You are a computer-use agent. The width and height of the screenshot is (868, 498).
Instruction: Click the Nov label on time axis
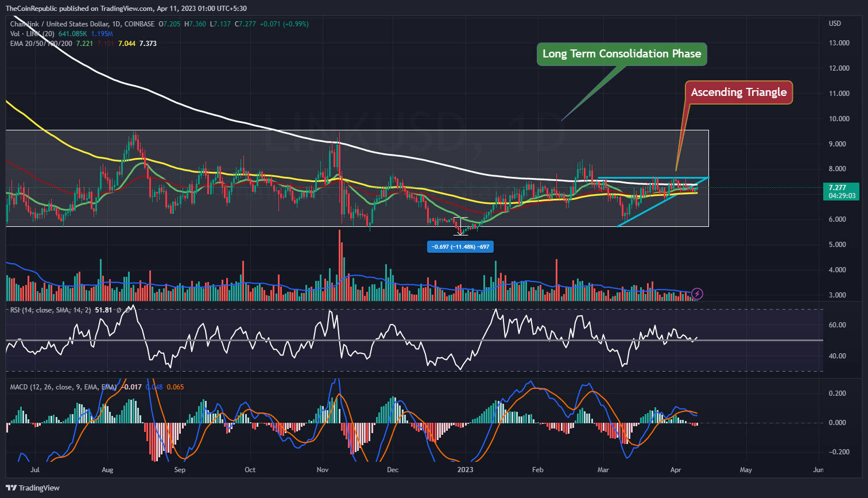(x=322, y=469)
